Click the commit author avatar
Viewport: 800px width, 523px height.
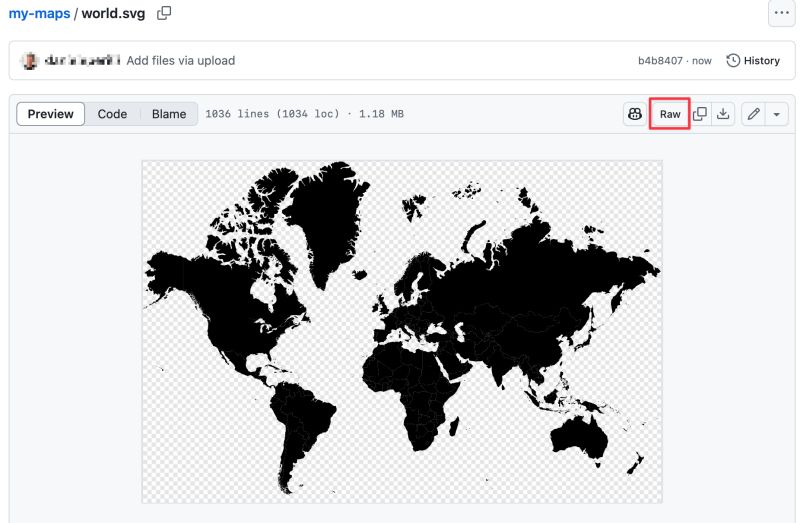(x=30, y=61)
